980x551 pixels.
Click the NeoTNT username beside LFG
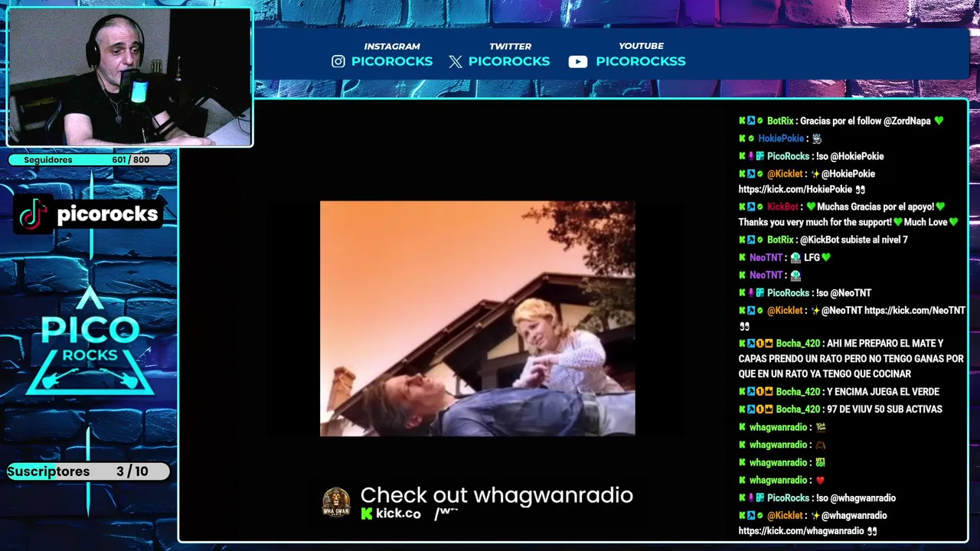[x=766, y=258]
